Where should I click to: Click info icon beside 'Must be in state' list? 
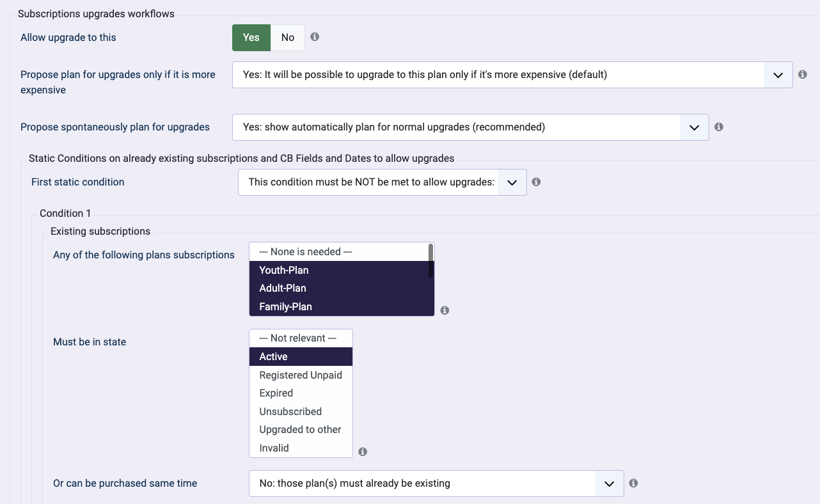tap(363, 452)
